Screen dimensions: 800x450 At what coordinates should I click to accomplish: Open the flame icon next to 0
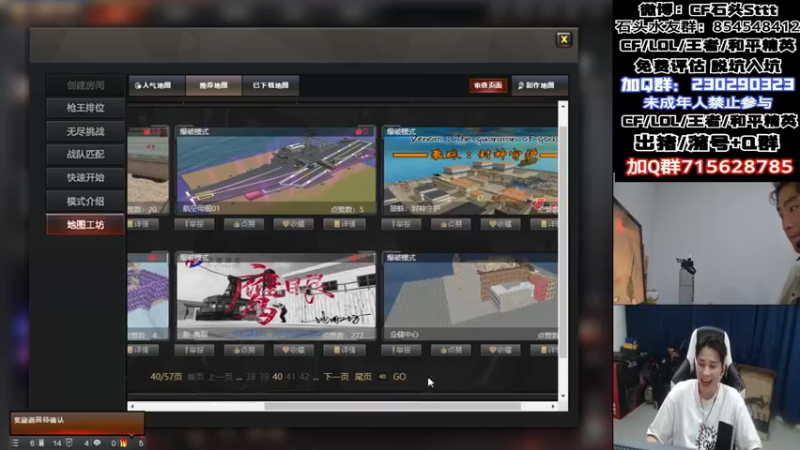[x=123, y=443]
